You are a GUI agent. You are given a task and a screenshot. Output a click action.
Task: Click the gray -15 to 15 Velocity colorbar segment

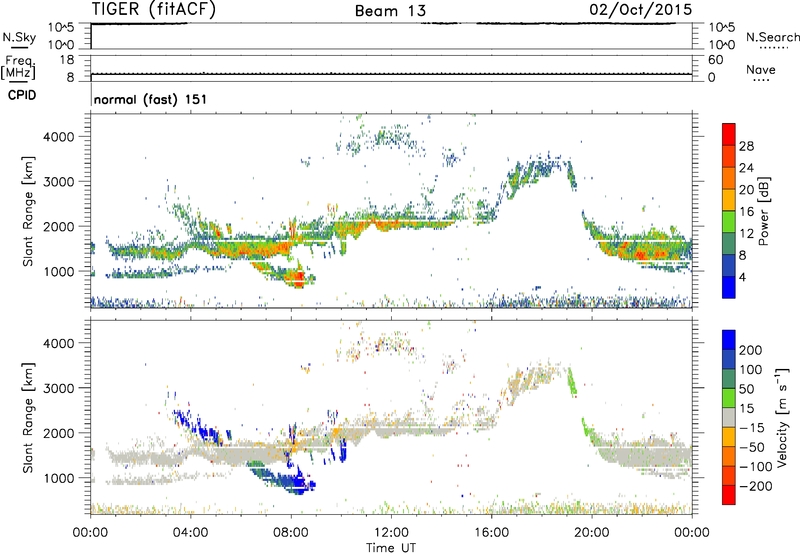coord(729,418)
